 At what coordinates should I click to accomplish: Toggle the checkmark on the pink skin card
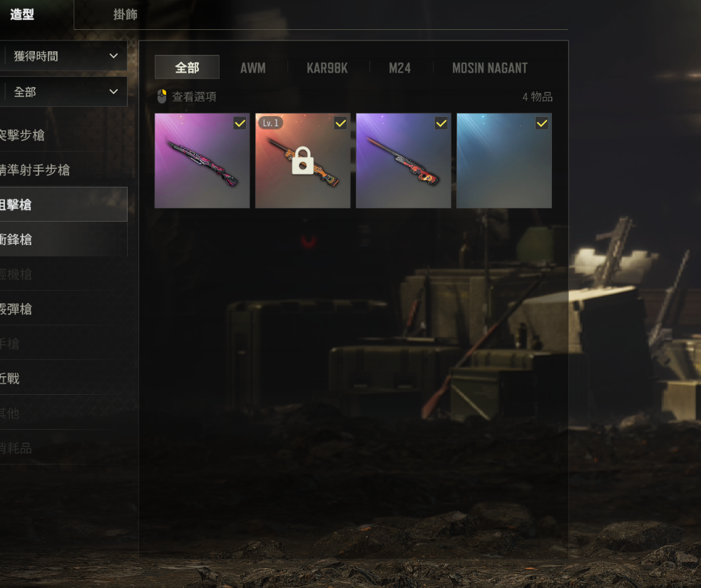click(240, 123)
